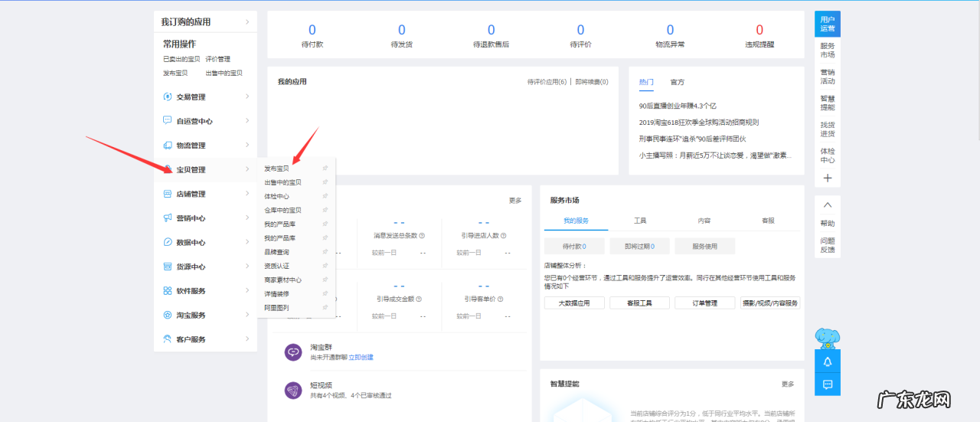The height and width of the screenshot is (422, 980).
Task: Open 营销活动 in the right sidebar
Action: pyautogui.click(x=828, y=77)
